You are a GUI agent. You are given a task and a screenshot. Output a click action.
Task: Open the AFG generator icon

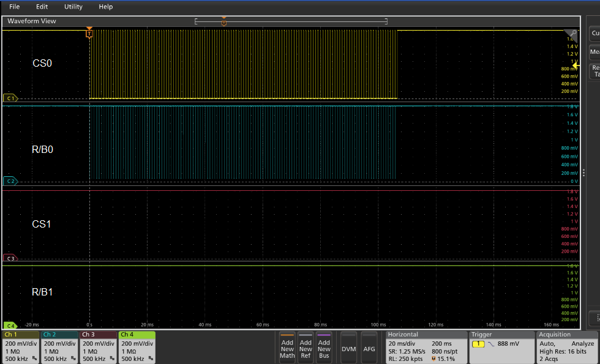tap(369, 348)
